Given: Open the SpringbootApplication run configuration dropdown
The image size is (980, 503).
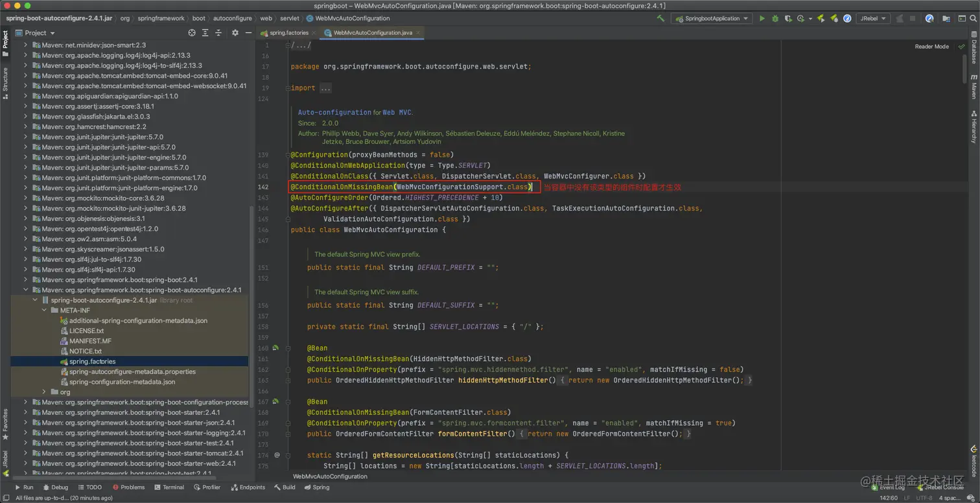Looking at the screenshot, I should pyautogui.click(x=711, y=18).
